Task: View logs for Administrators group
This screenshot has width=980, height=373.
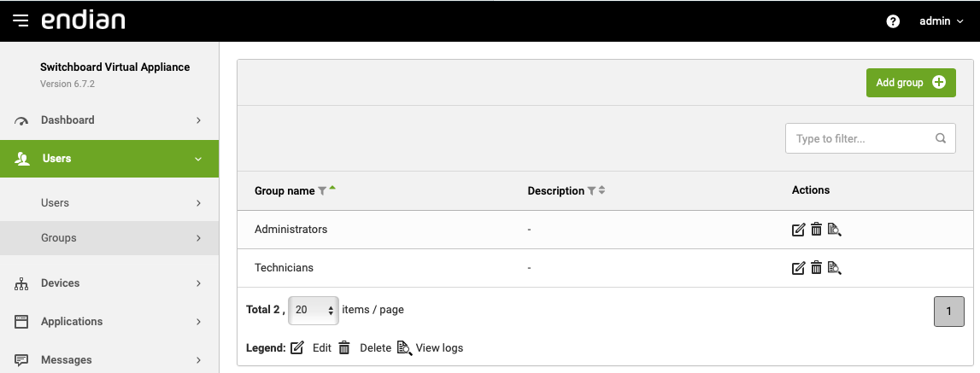Action: (835, 230)
